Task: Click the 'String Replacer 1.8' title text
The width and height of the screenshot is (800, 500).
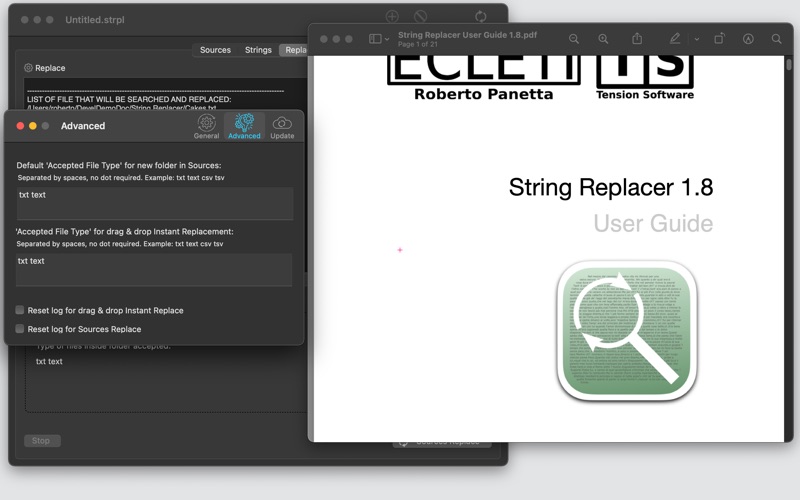Action: pos(611,187)
